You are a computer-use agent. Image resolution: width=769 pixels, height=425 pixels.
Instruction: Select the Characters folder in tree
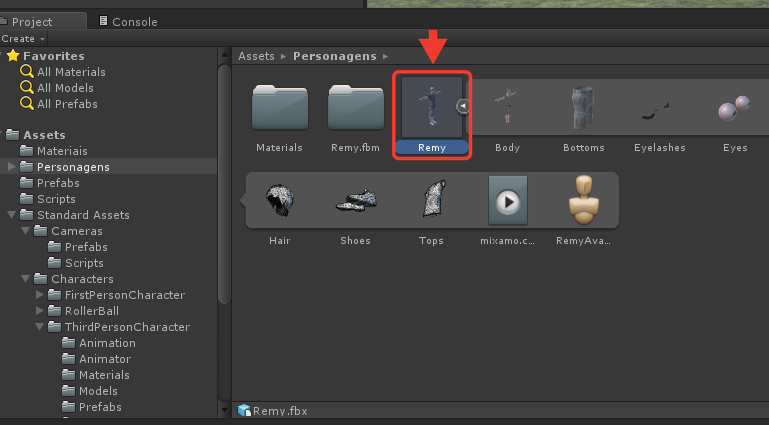(x=74, y=279)
